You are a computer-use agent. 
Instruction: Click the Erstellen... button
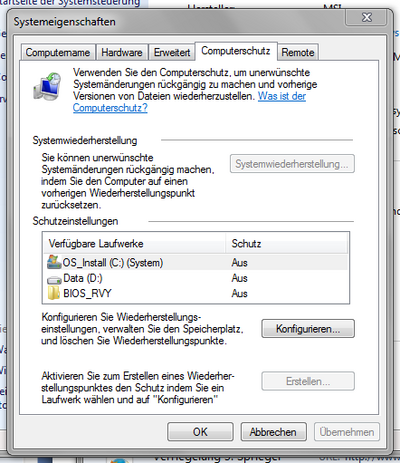pos(308,381)
